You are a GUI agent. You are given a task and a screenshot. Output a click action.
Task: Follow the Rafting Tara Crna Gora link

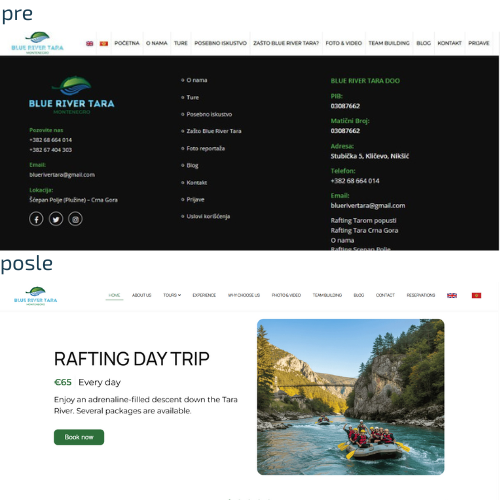coord(364,230)
